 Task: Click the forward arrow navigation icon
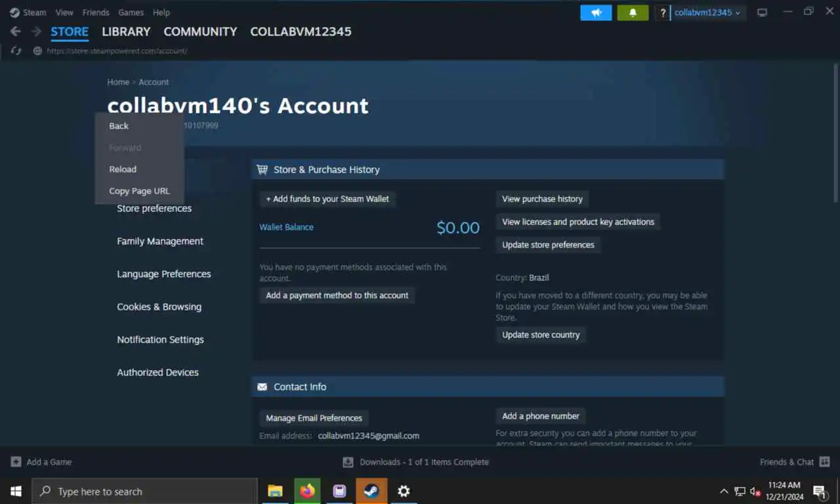[x=37, y=31]
